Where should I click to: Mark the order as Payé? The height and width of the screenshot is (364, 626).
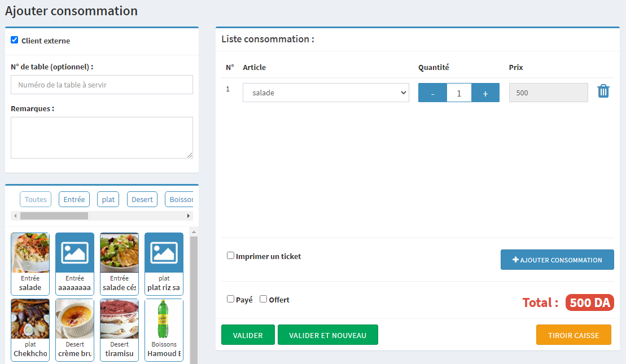pyautogui.click(x=230, y=299)
